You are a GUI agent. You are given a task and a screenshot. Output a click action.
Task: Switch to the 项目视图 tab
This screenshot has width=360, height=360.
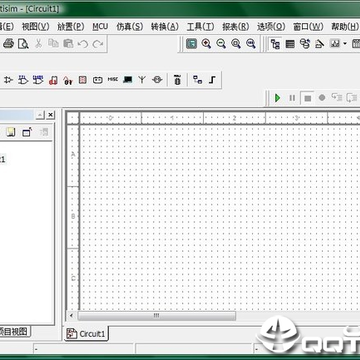coord(15,331)
